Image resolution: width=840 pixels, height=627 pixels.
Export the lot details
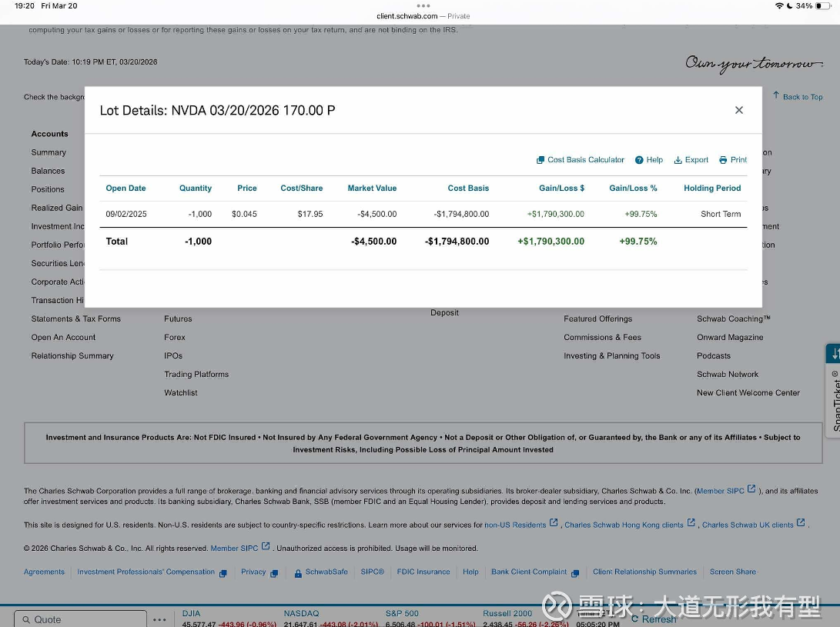tap(691, 160)
